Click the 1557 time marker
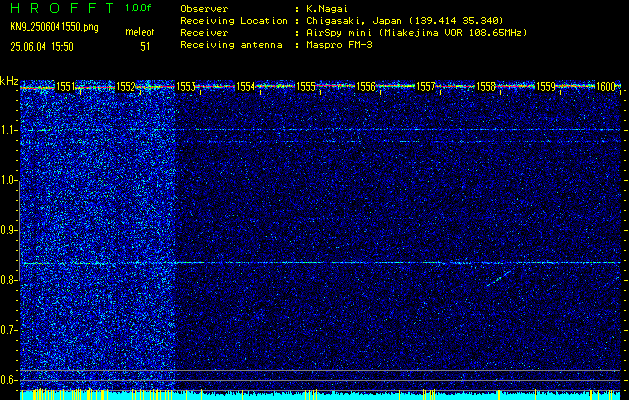Viewport: 629px width, 400px height. point(426,86)
